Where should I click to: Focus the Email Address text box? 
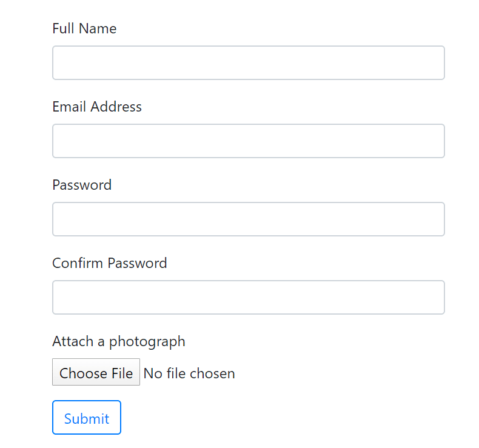[248, 141]
